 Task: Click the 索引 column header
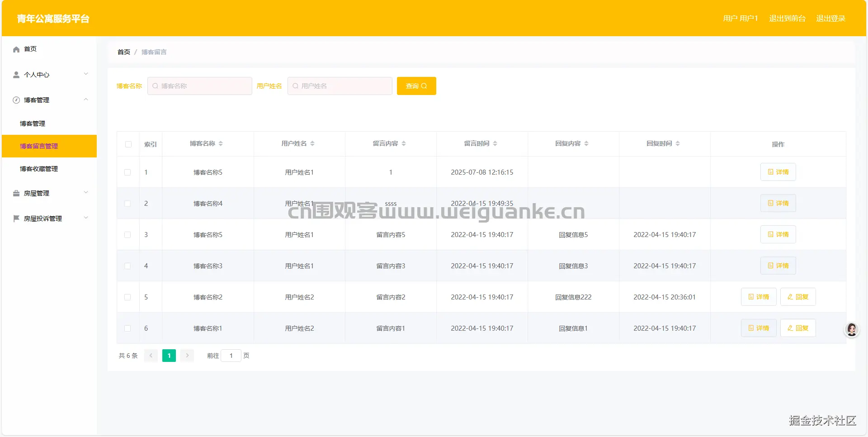pos(151,144)
